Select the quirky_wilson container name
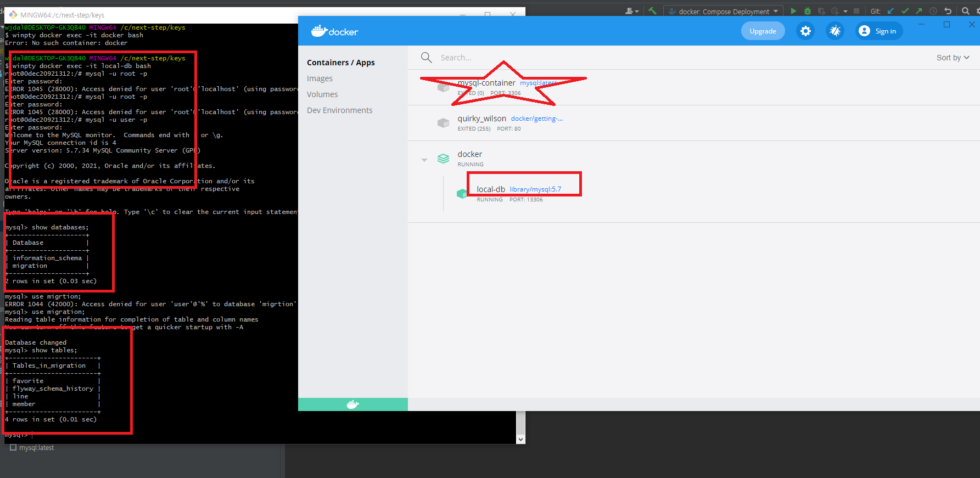This screenshot has height=478, width=980. pyautogui.click(x=482, y=119)
